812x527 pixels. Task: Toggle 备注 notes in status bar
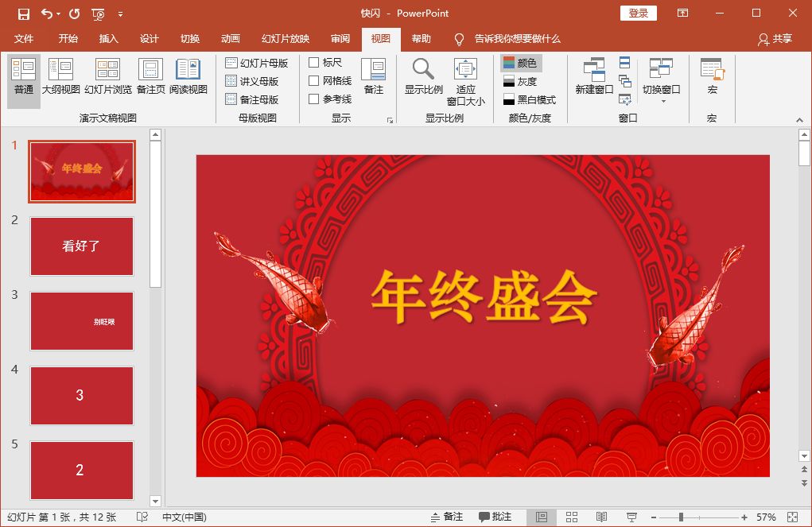tap(447, 517)
